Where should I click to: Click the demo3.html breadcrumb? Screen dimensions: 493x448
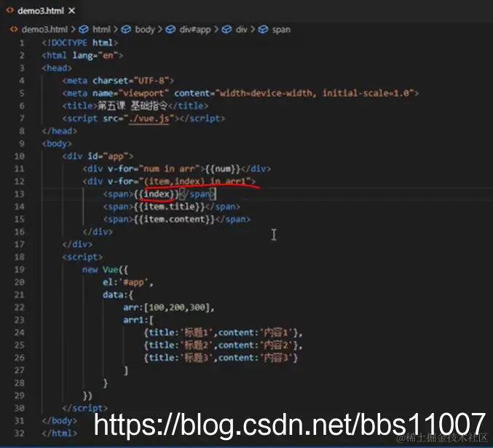point(44,30)
